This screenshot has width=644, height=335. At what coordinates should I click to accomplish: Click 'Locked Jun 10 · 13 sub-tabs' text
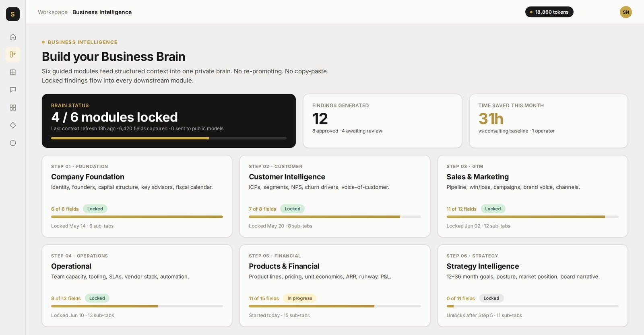coord(83,315)
